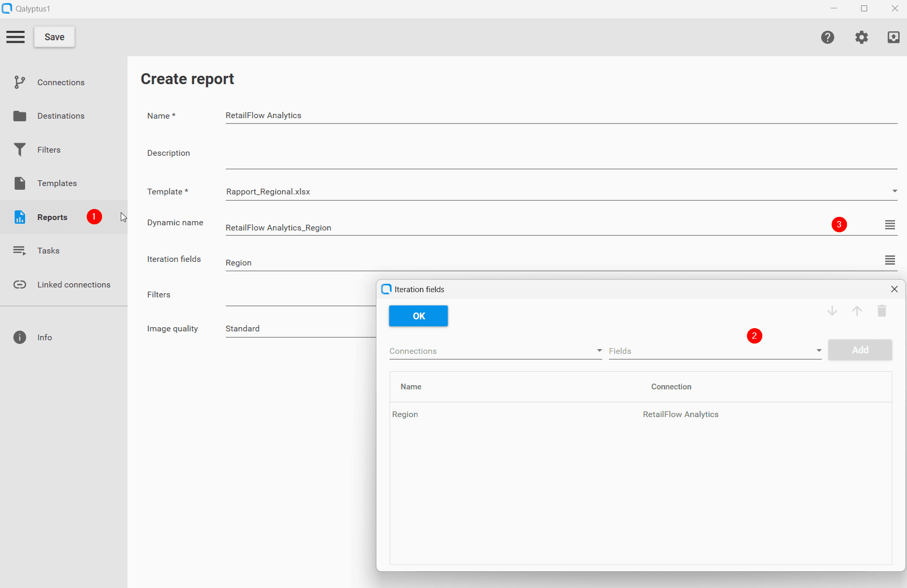Screen dimensions: 907x588
Task: Open settings gear icon
Action: tap(862, 37)
